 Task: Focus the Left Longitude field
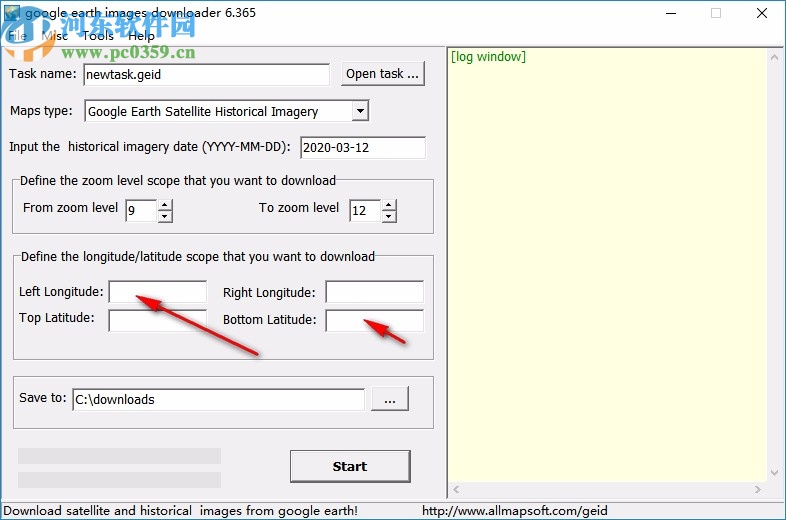(158, 292)
